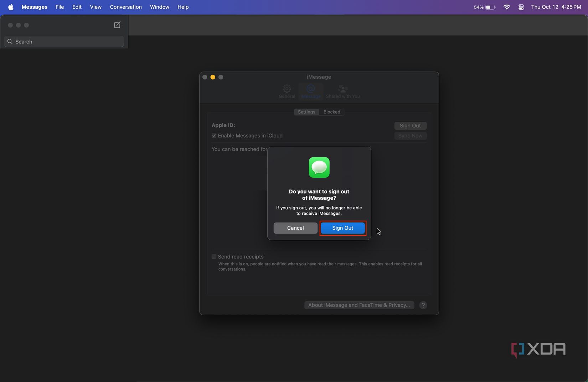The width and height of the screenshot is (588, 382).
Task: Open the View menu
Action: point(96,7)
